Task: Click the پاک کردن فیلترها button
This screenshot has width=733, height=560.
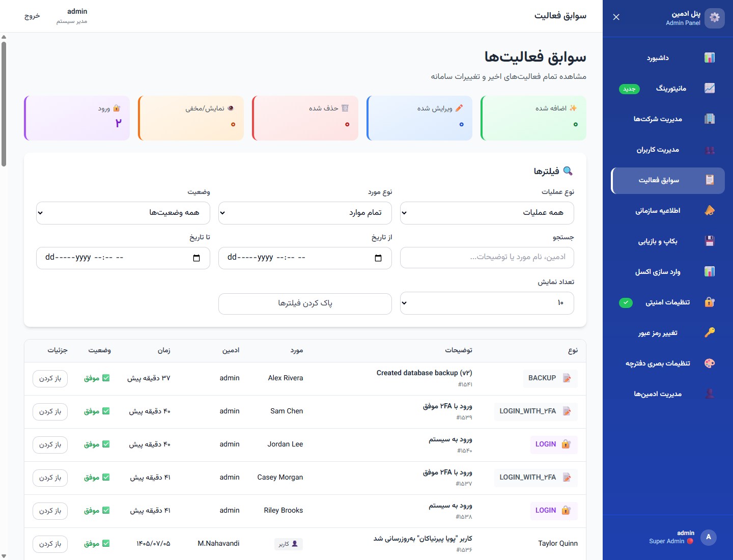Action: pyautogui.click(x=305, y=303)
